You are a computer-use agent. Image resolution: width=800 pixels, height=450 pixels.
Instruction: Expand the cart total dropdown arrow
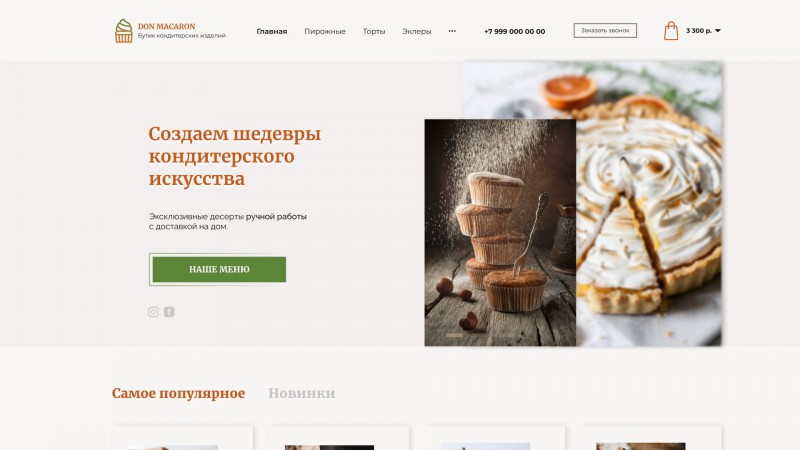point(718,31)
